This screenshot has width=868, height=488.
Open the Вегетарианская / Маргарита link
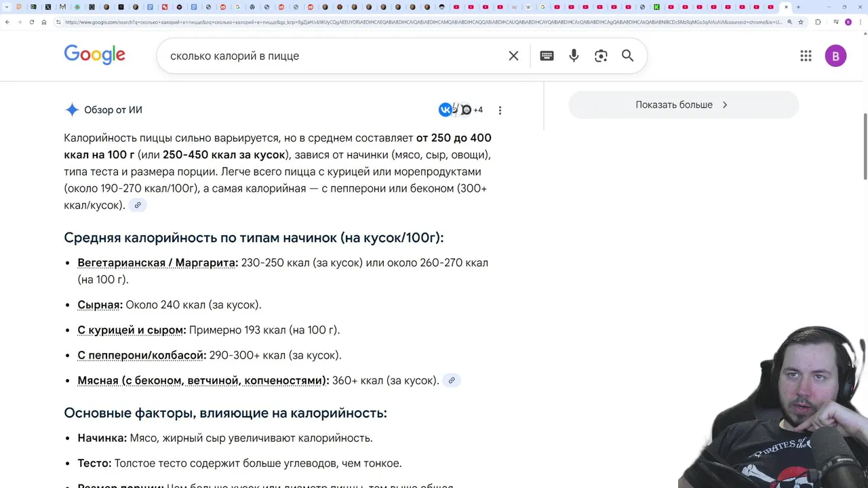coord(156,262)
